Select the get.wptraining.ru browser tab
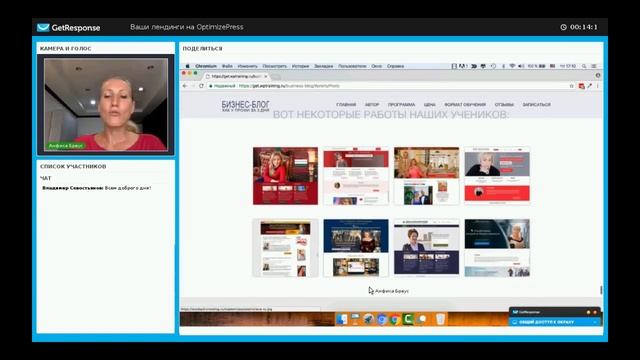The width and height of the screenshot is (640, 360). point(236,76)
